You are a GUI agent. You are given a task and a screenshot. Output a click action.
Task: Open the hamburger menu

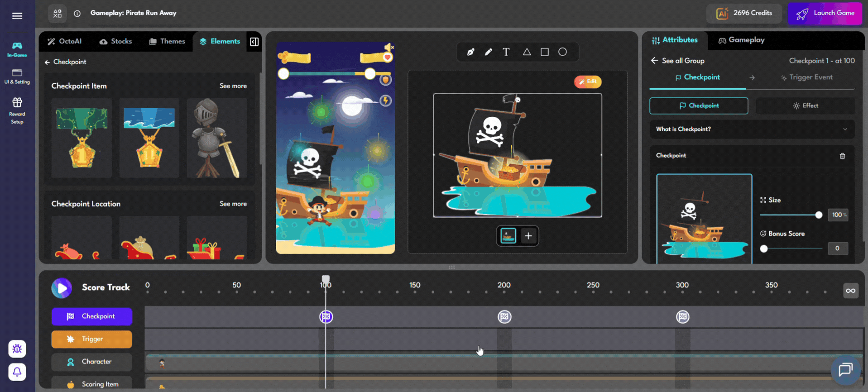(17, 16)
